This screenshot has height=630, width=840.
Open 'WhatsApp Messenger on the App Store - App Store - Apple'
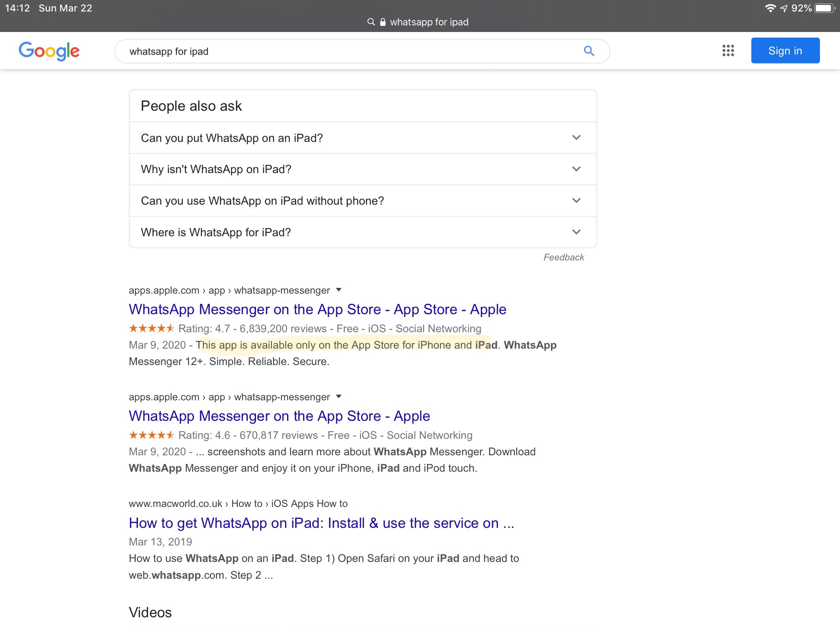[317, 309]
